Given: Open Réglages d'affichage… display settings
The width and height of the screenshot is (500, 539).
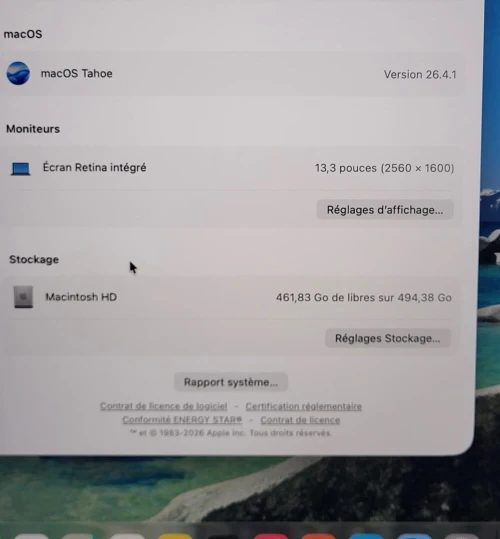Looking at the screenshot, I should point(385,210).
